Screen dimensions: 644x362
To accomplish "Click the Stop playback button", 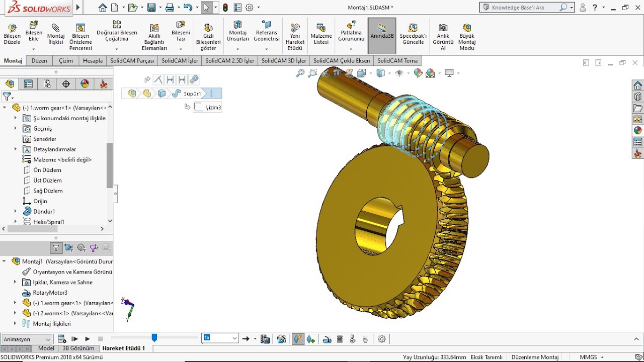I will tap(100, 339).
